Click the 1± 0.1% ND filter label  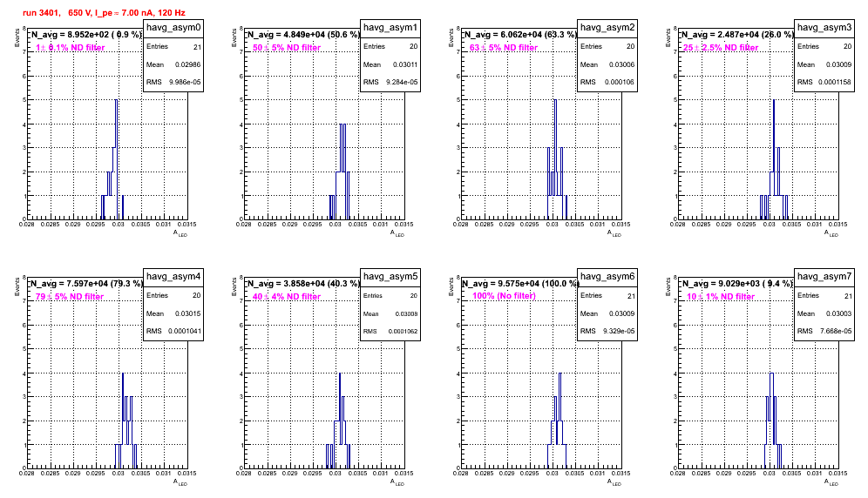(71, 48)
